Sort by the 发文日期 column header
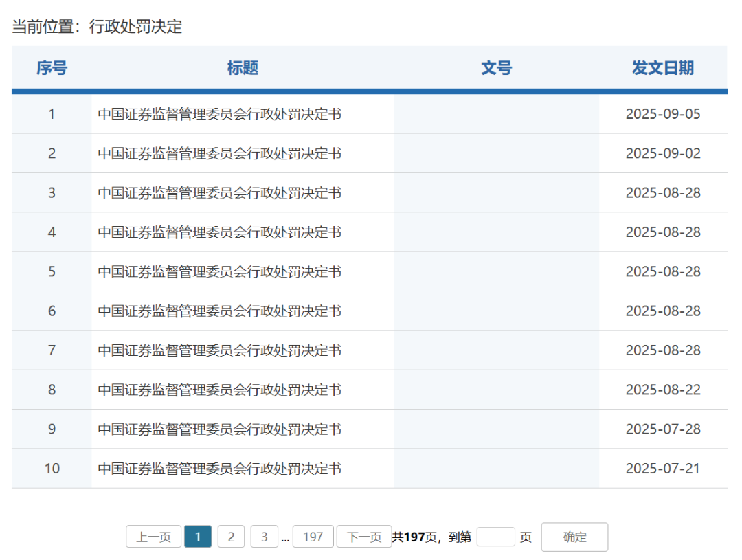Viewport: 742px width, 560px height. pyautogui.click(x=663, y=68)
